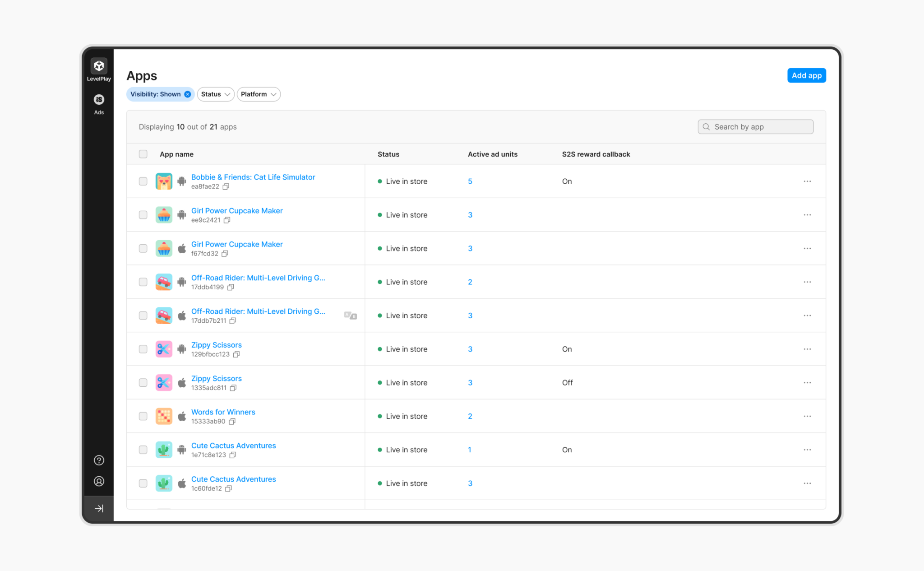Copy the app key for Bobbie & Friends

(x=226, y=186)
